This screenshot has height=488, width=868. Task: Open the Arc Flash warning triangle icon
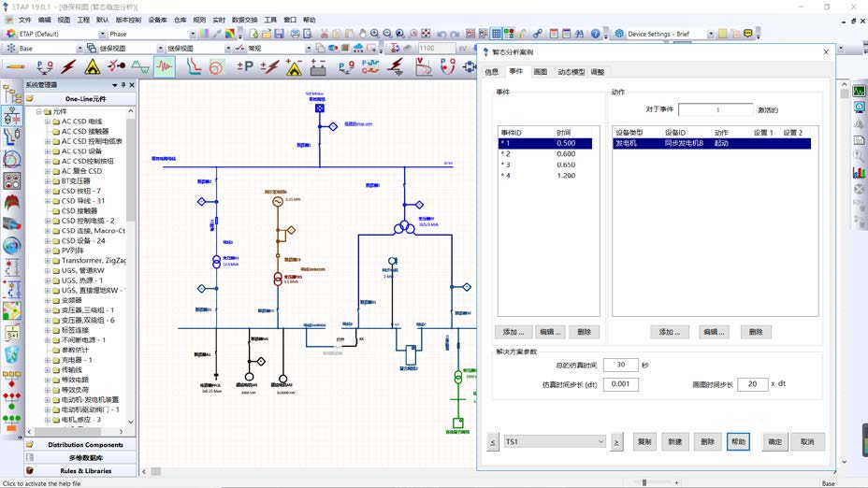coord(93,67)
